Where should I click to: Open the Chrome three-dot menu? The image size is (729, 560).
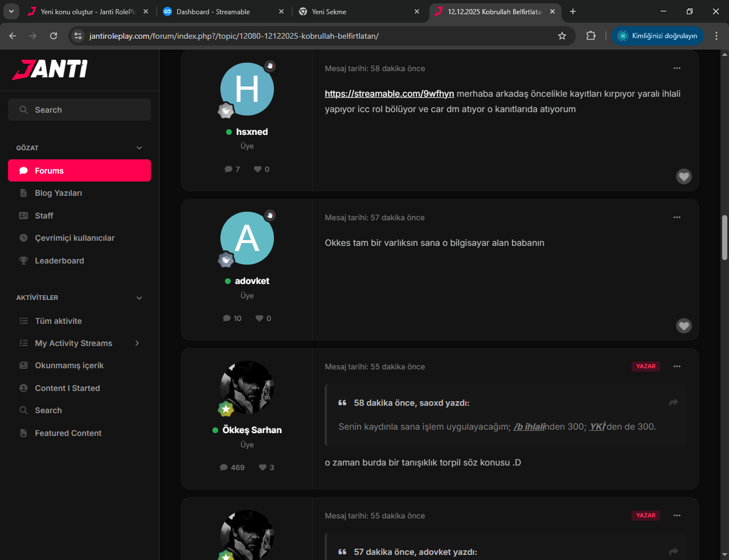716,36
